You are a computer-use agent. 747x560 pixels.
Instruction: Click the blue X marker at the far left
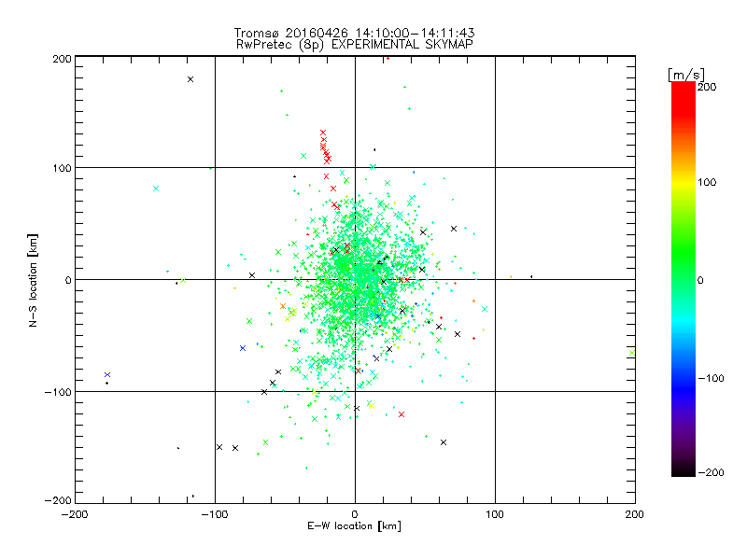tap(107, 375)
